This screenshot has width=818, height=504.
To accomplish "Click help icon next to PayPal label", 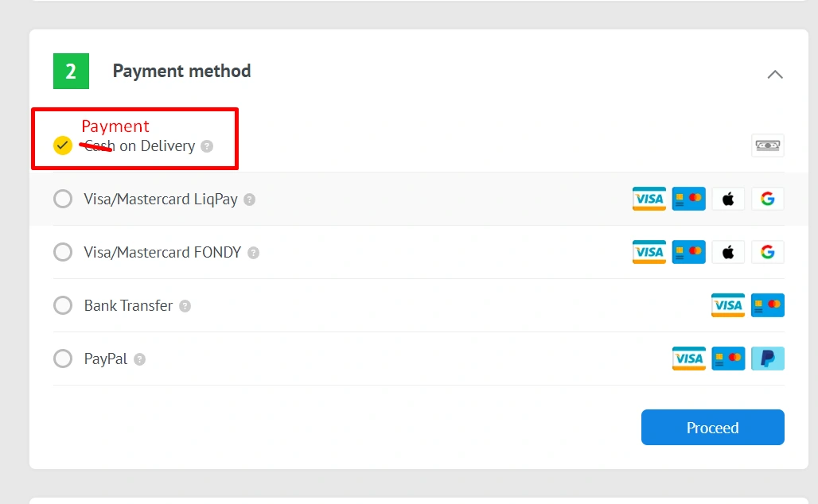I will tap(139, 359).
